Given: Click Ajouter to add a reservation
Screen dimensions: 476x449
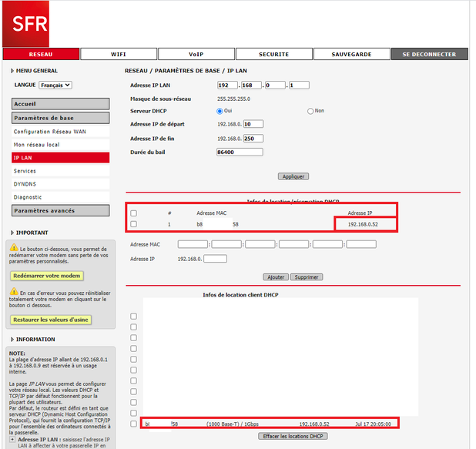Looking at the screenshot, I should (275, 276).
